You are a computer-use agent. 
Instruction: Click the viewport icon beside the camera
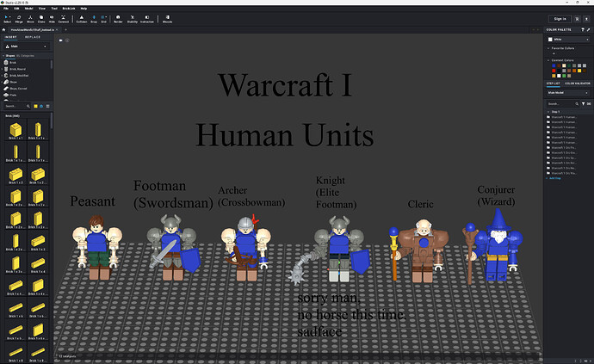click(x=67, y=40)
